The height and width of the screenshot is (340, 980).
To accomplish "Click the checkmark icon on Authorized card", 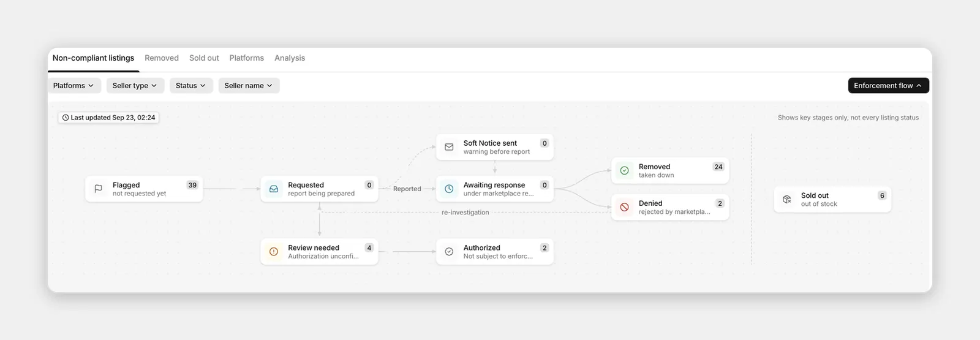I will (449, 252).
